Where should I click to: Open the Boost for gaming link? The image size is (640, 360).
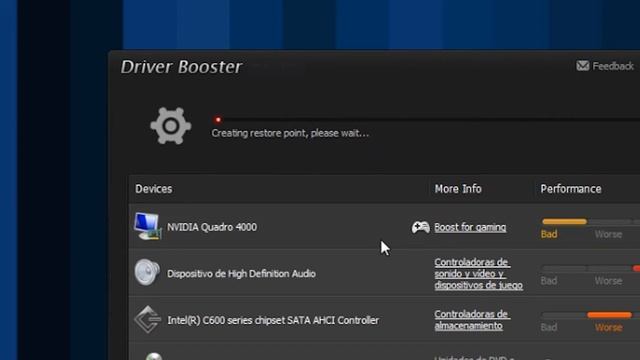coord(470,227)
